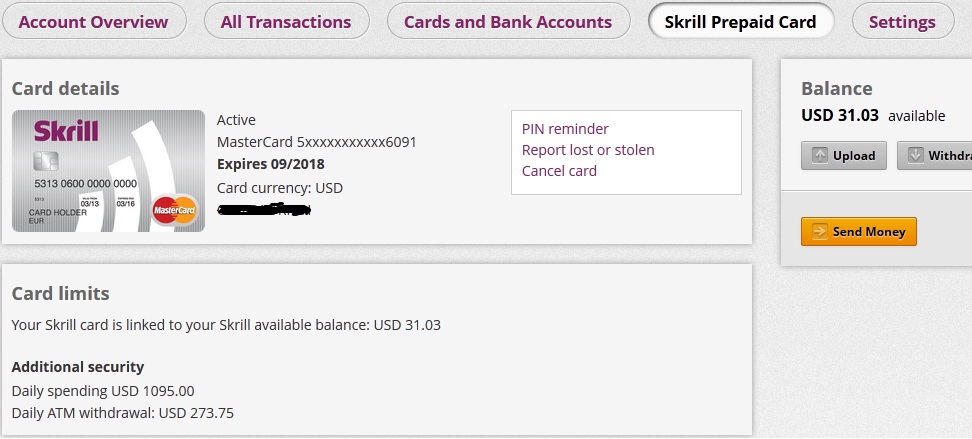Click the Cancel card link

(x=559, y=171)
